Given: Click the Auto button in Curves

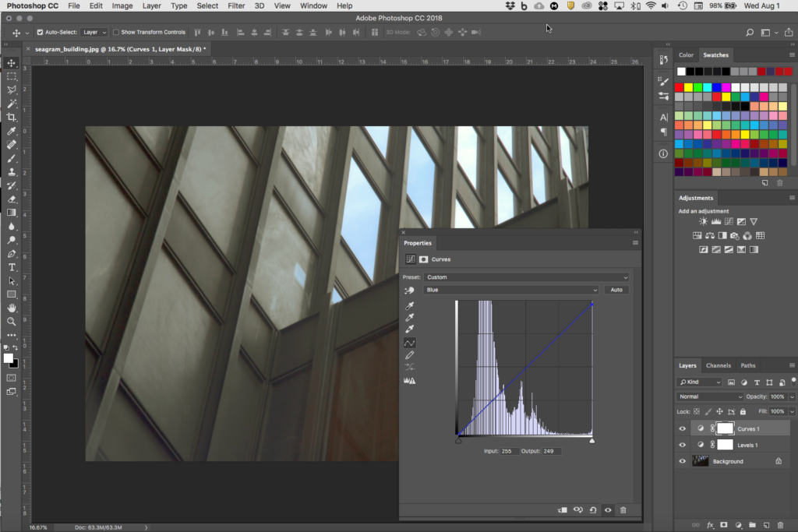Looking at the screenshot, I should coord(616,290).
